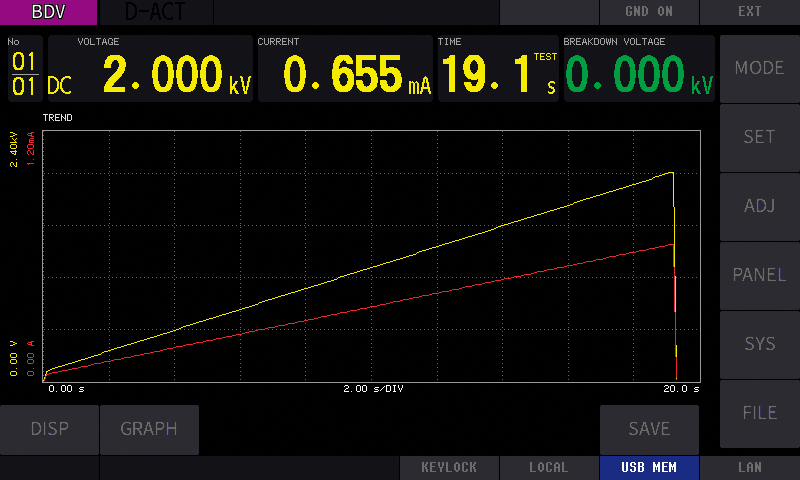This screenshot has height=480, width=800.
Task: Select the BDV mode tab
Action: point(48,12)
